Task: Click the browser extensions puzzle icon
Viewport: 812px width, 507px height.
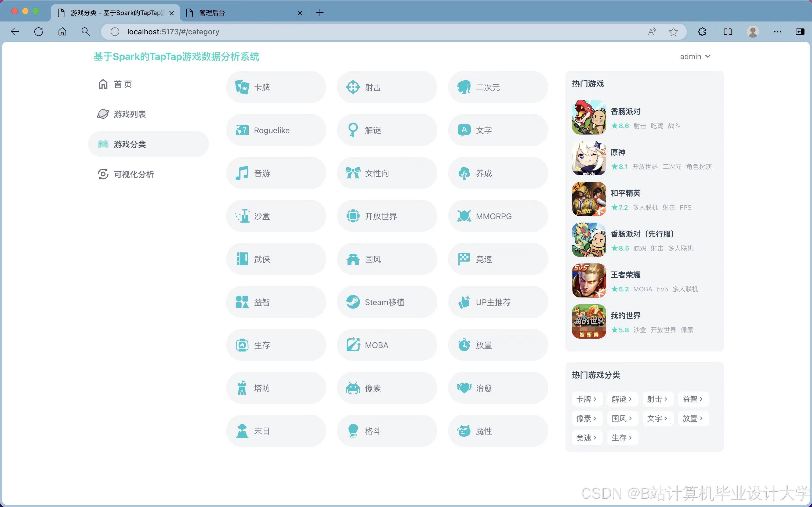Action: click(x=702, y=32)
